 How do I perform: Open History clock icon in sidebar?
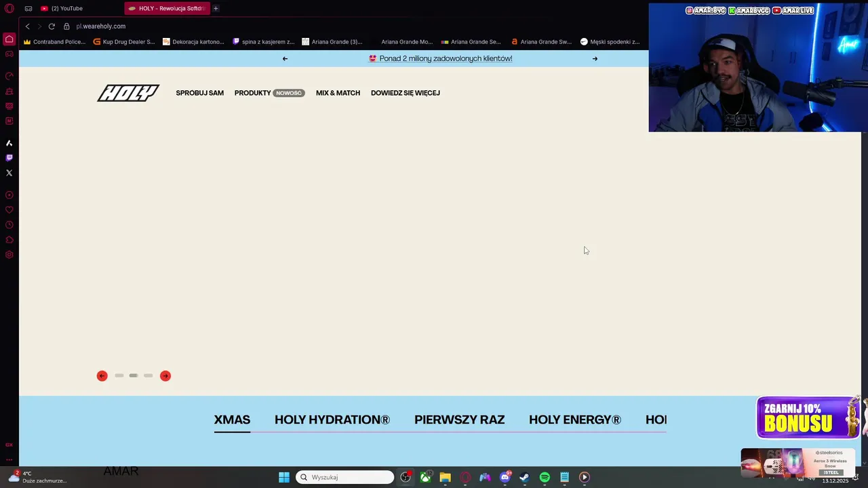tap(9, 225)
